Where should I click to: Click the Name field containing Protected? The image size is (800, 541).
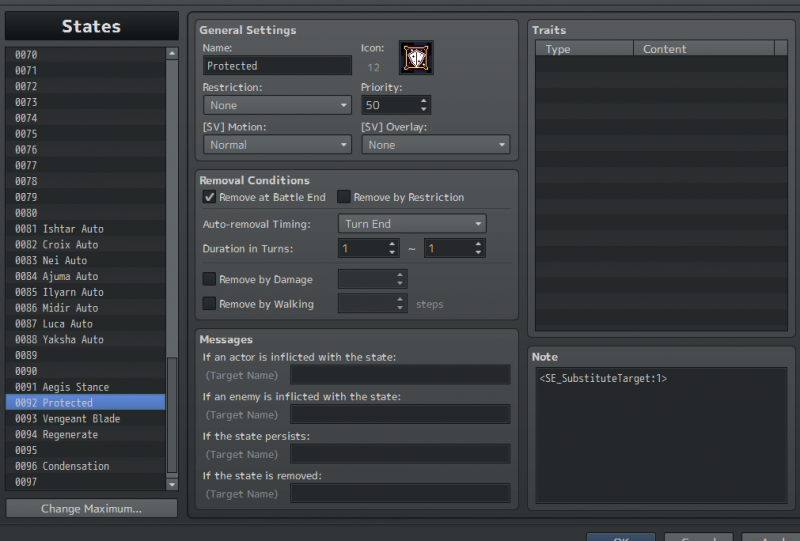click(x=277, y=66)
